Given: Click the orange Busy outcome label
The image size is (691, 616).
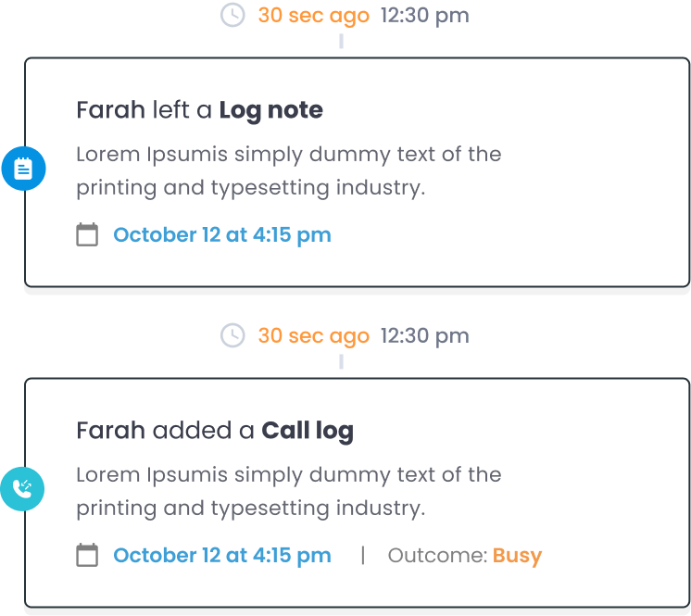Looking at the screenshot, I should [x=517, y=556].
